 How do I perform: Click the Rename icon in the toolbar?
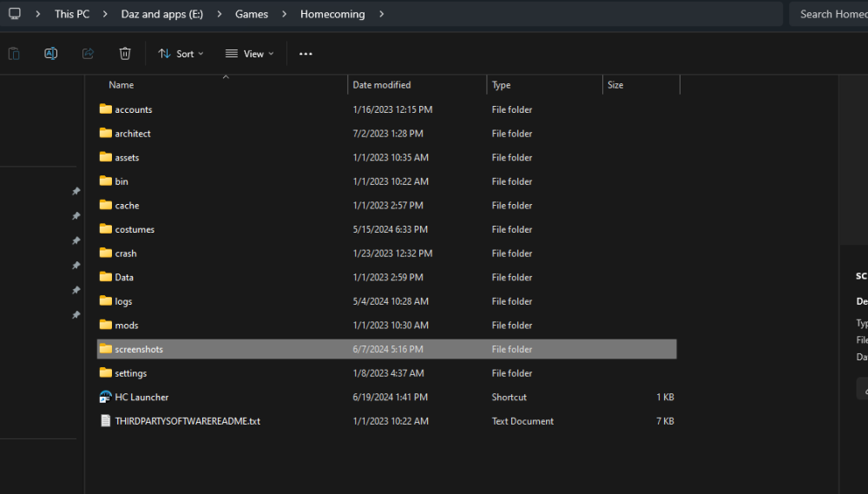pos(50,54)
